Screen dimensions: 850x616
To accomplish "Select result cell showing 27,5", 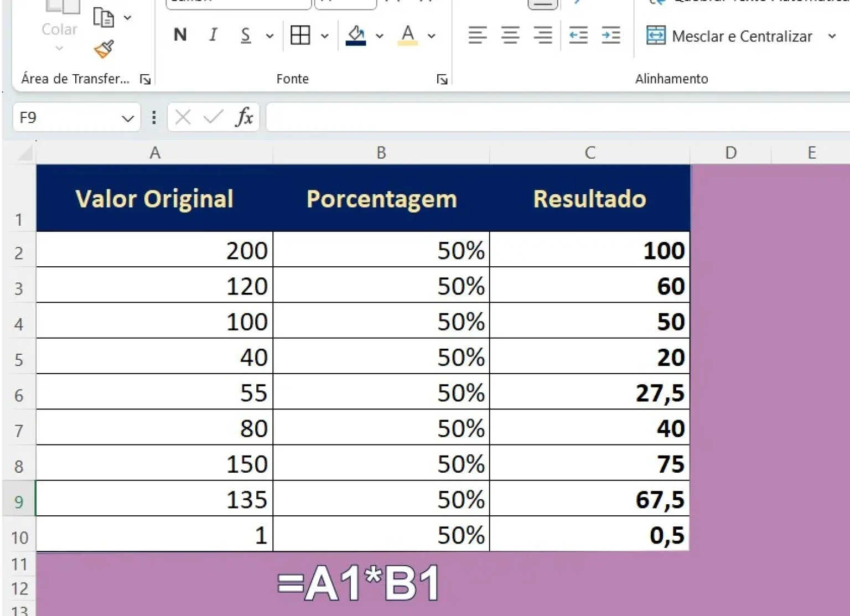I will (590, 392).
